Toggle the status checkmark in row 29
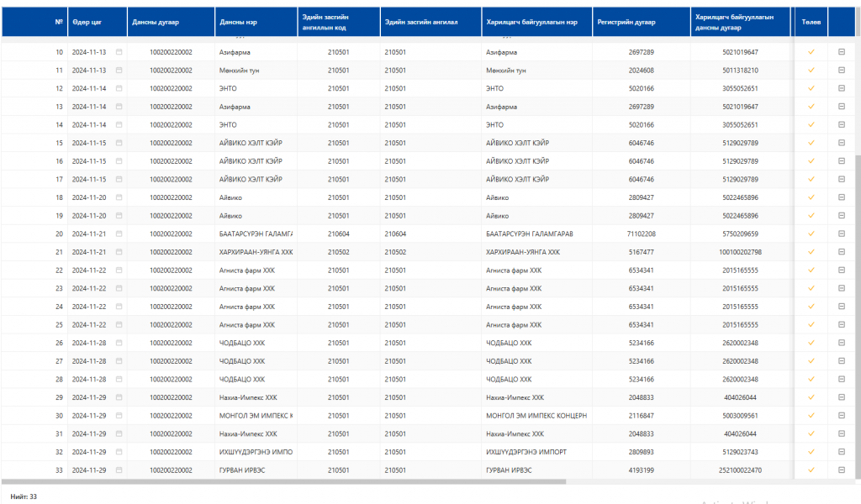861x504 pixels. 811,397
